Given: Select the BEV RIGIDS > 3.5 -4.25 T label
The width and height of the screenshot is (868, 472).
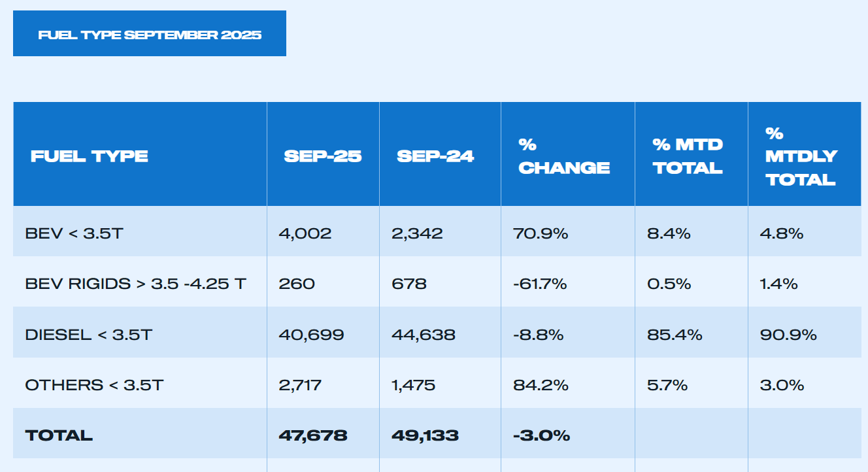Looking at the screenshot, I should [x=135, y=284].
